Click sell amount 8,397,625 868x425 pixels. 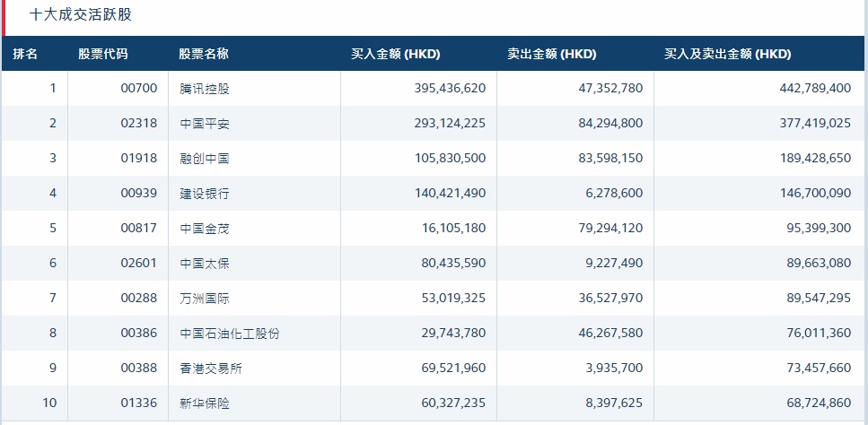click(615, 403)
